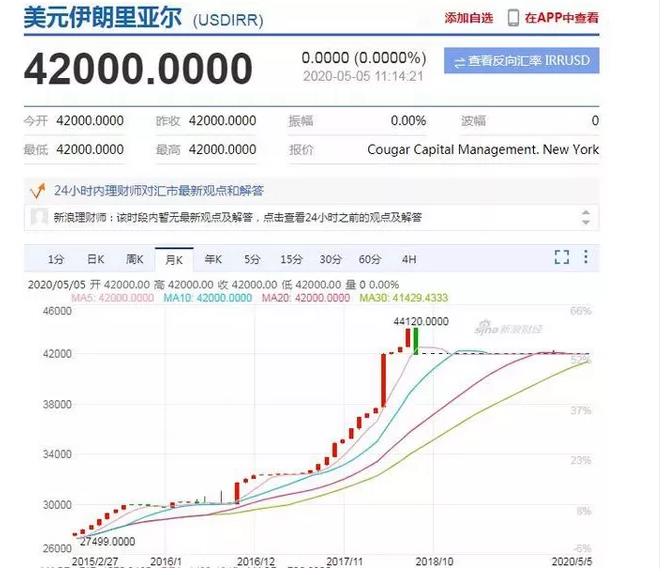Screen dimensions: 671x575
Task: Click the fullscreen chart icon
Action: pos(561,257)
